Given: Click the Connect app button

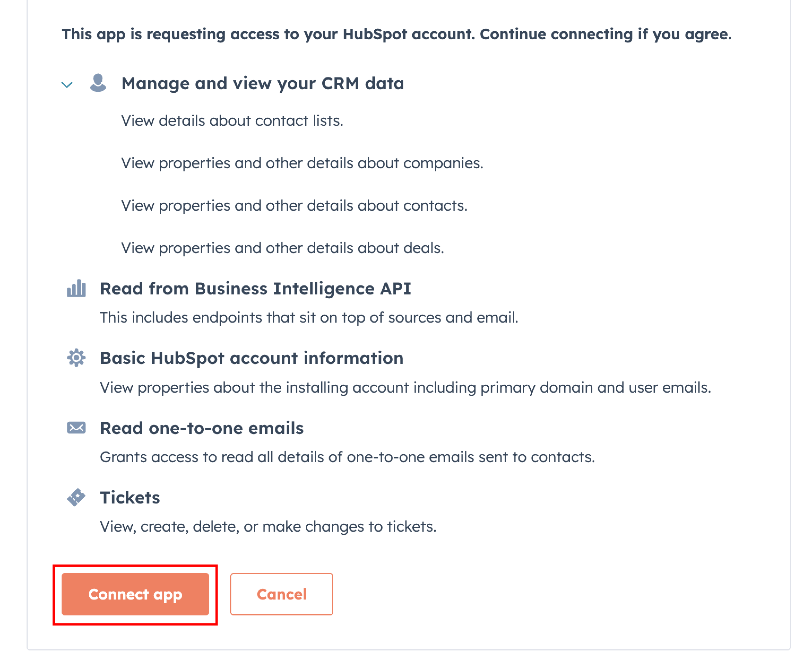Looking at the screenshot, I should pyautogui.click(x=135, y=594).
